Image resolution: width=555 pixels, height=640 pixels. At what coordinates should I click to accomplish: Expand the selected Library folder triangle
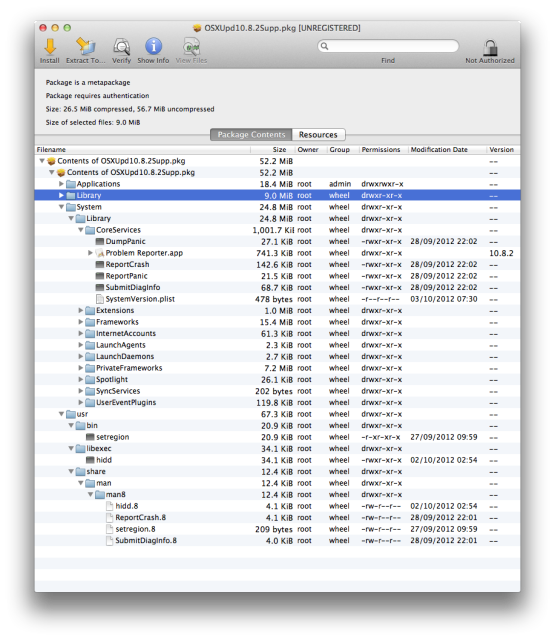61,195
